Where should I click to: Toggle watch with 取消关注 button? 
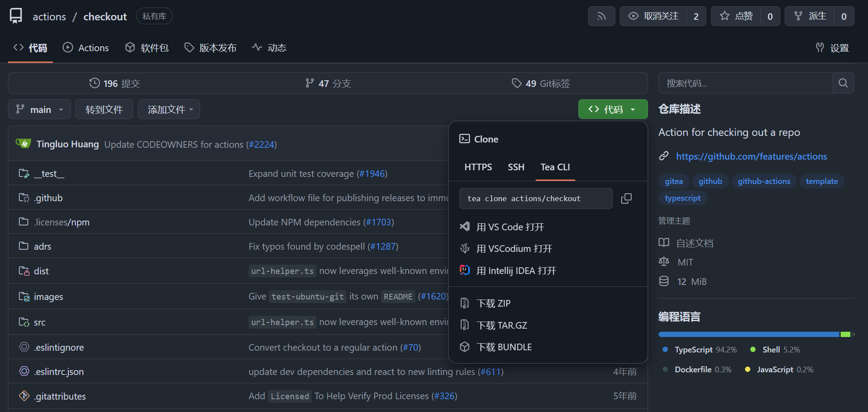coord(653,16)
